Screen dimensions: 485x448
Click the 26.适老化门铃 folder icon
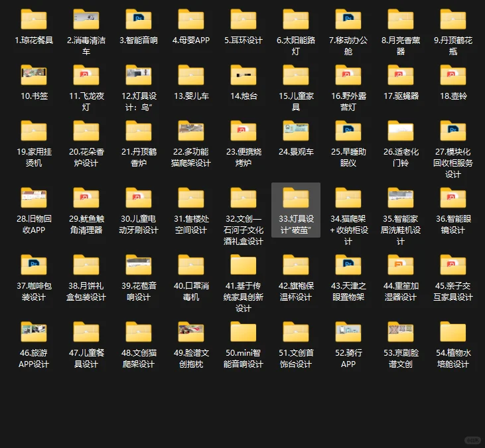[401, 131]
